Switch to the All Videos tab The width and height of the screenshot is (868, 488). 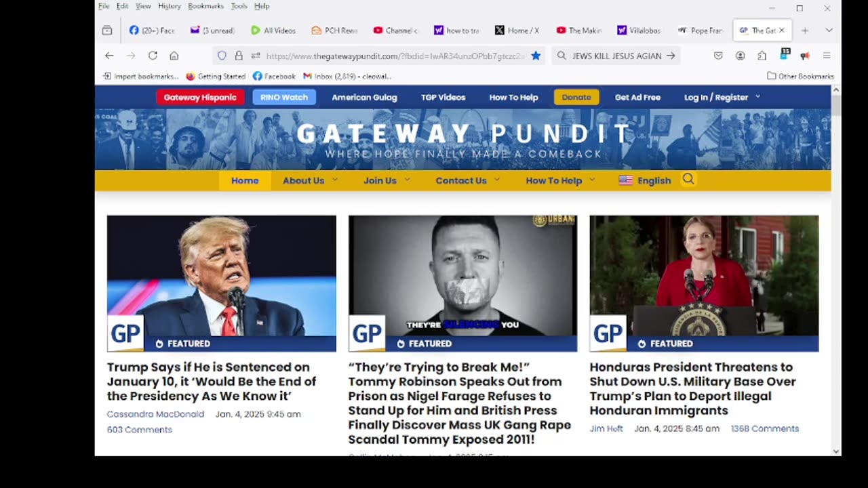(273, 30)
